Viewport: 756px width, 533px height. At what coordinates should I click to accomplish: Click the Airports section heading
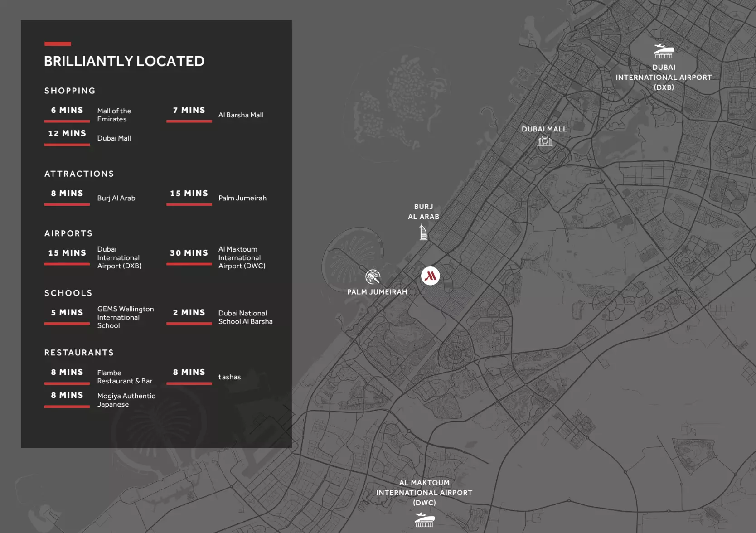pyautogui.click(x=68, y=233)
